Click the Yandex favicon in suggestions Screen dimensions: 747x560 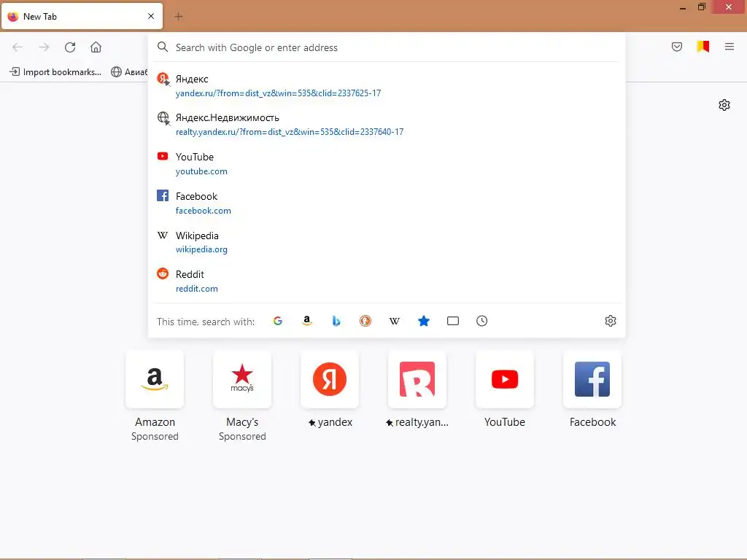[163, 79]
